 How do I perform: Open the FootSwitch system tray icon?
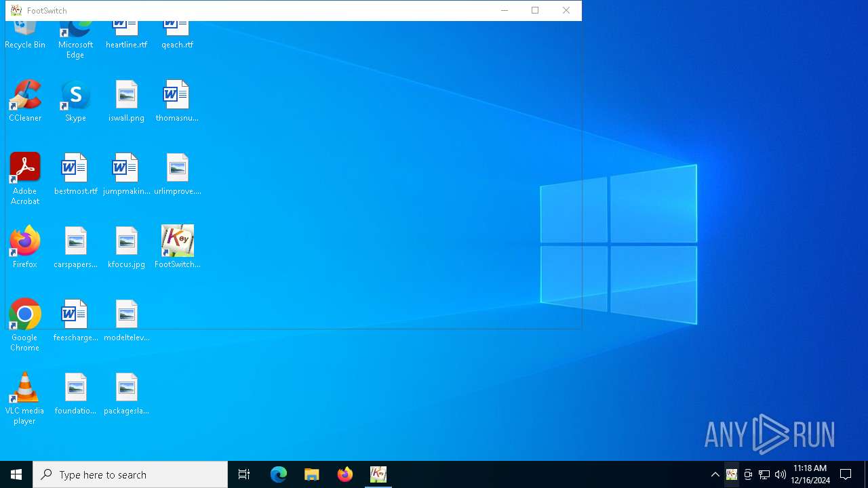pos(732,474)
